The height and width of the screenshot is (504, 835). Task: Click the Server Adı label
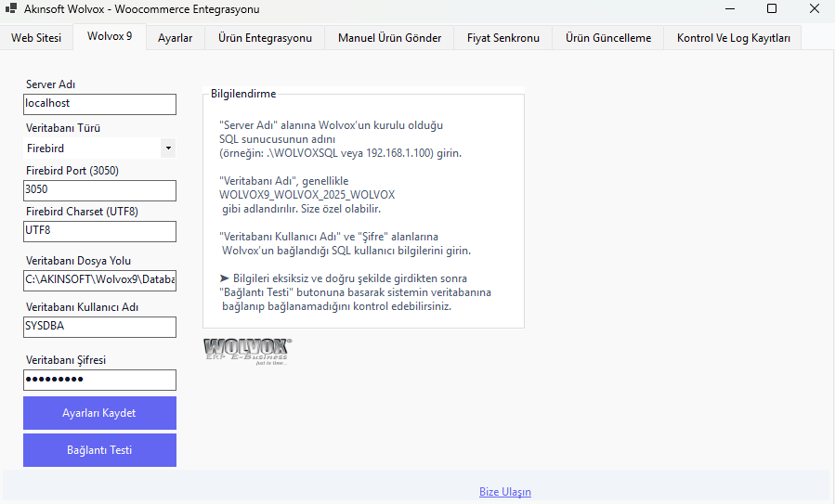click(x=50, y=84)
